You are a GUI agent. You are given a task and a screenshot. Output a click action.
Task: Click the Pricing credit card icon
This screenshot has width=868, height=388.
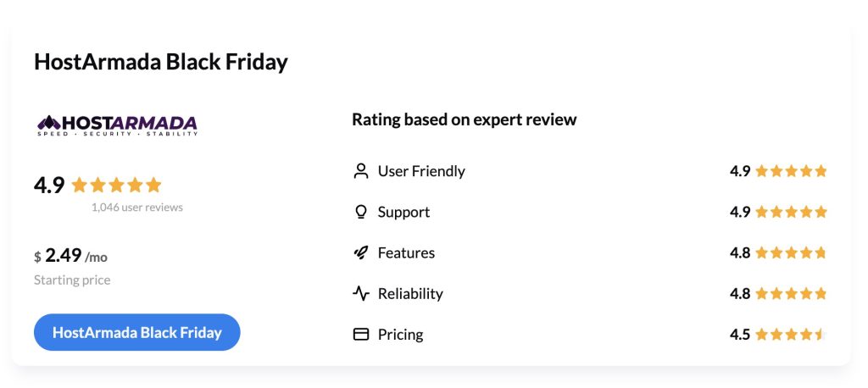(361, 335)
